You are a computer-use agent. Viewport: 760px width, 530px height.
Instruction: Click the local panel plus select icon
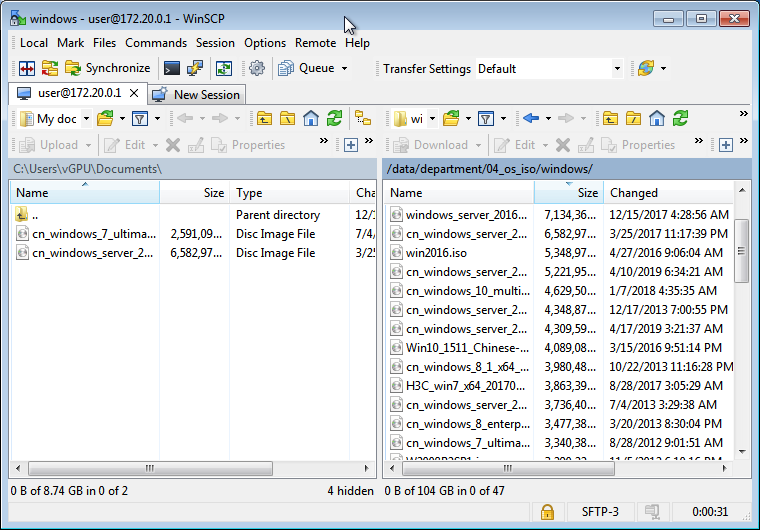click(351, 145)
